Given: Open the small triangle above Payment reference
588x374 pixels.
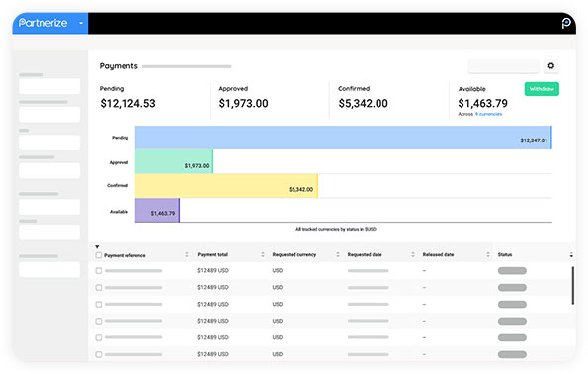Looking at the screenshot, I should pos(97,247).
